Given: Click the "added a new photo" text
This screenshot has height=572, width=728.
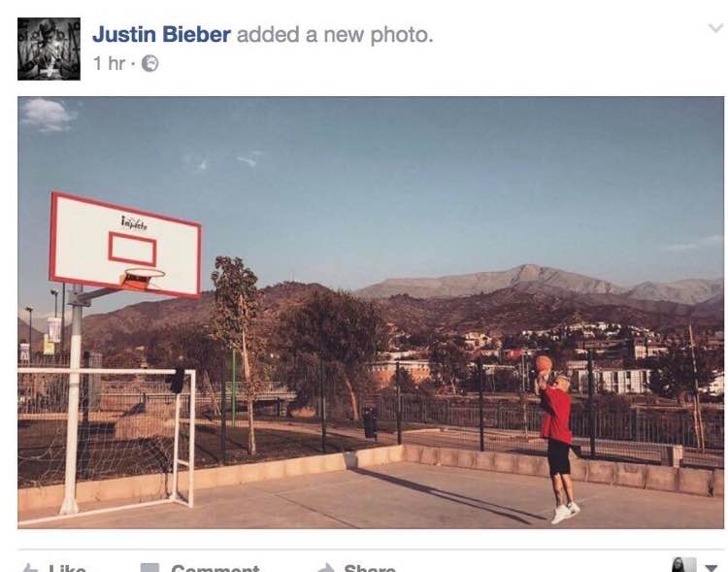Looking at the screenshot, I should point(335,35).
